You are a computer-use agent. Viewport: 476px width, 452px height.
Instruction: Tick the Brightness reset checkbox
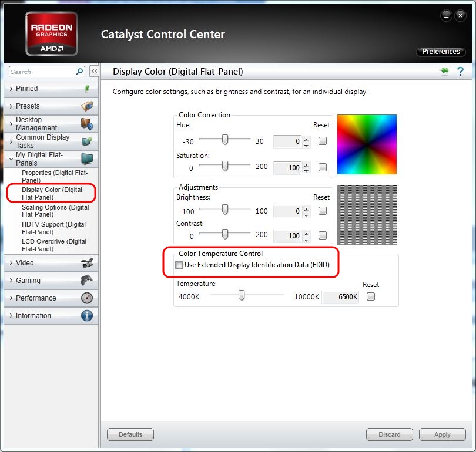pos(323,211)
